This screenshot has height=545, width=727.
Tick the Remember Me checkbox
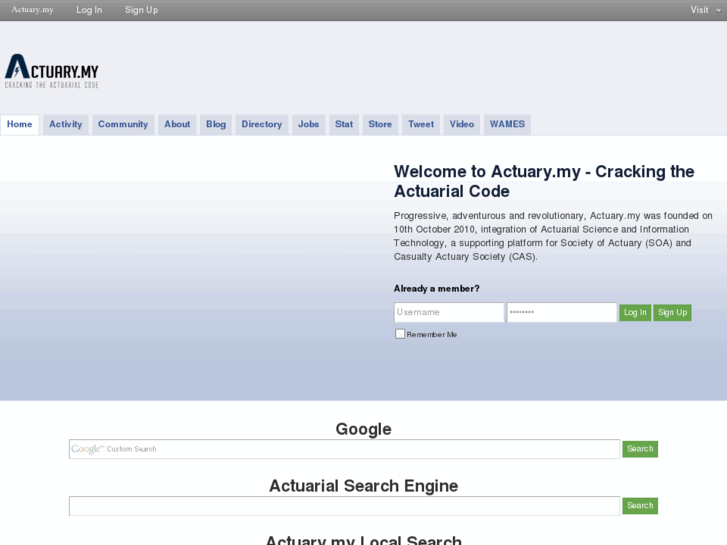(400, 334)
